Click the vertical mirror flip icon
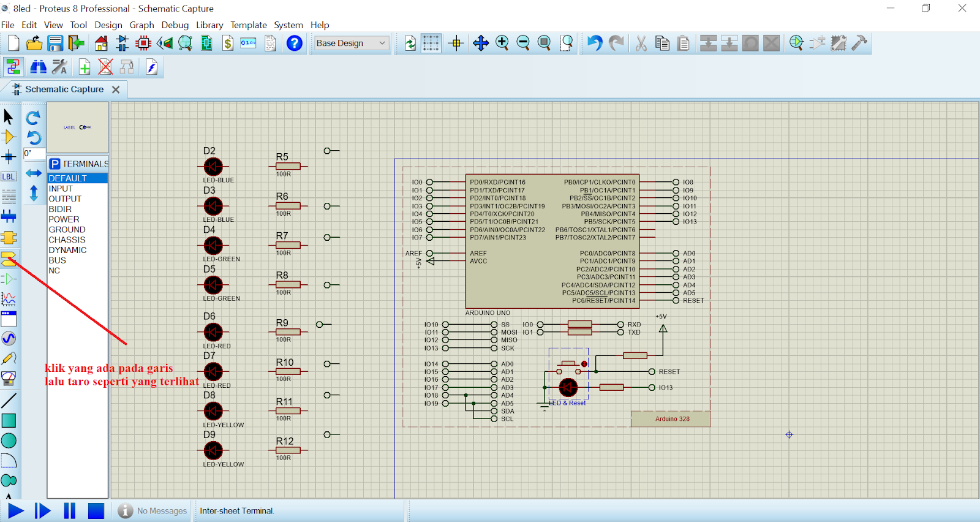Screen dimensions: 980x522 tap(34, 194)
